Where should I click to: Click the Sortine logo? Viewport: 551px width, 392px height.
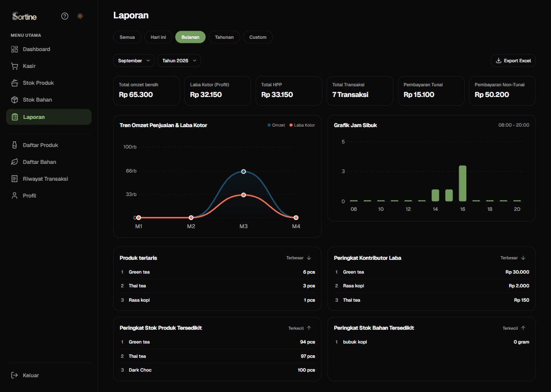[24, 16]
